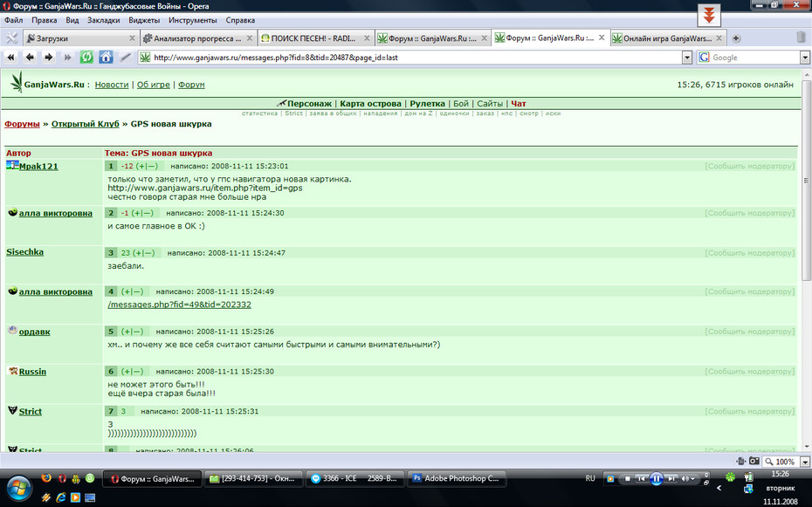Show hidden tray icons arrow
This screenshot has height=507, width=812.
click(x=719, y=488)
